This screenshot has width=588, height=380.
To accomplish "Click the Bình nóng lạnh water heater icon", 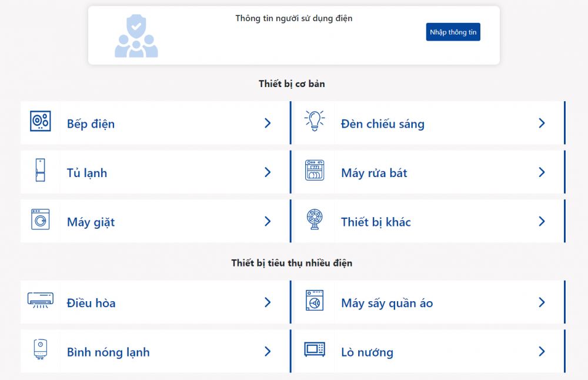I will click(40, 351).
